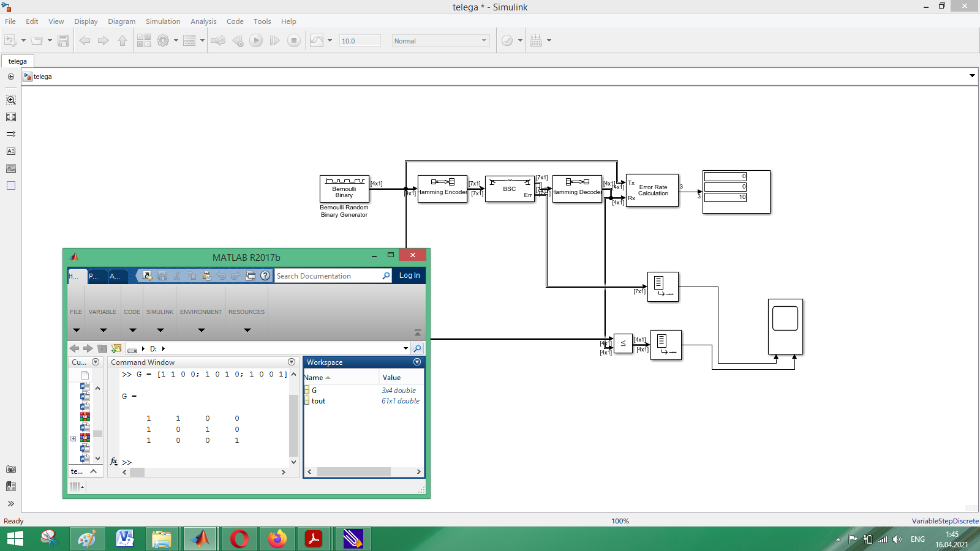This screenshot has width=980, height=551.
Task: Click the MATLAB Help question mark icon
Action: click(x=265, y=275)
